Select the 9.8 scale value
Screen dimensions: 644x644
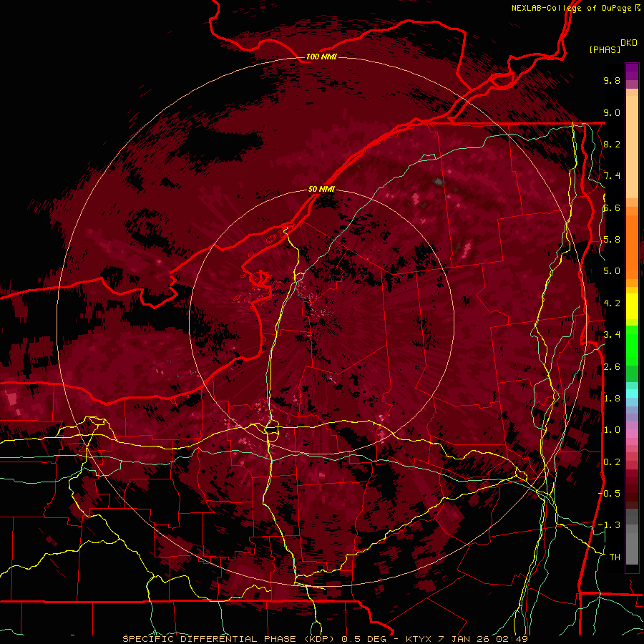(x=612, y=80)
